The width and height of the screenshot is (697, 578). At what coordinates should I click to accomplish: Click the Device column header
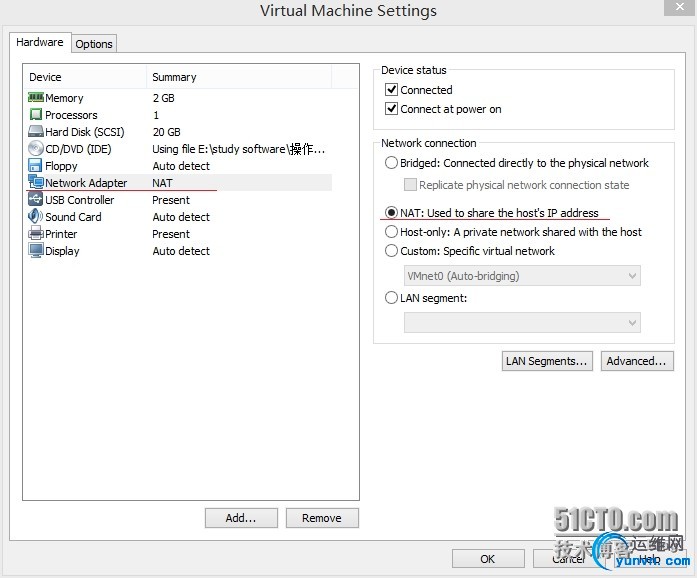point(84,77)
